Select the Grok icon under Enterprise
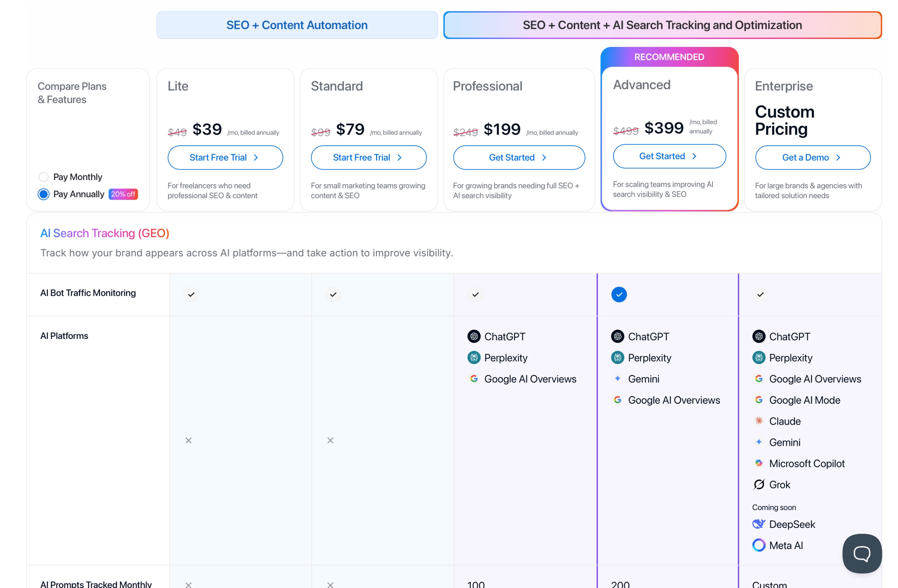Screen dimensions: 898x588 pyautogui.click(x=759, y=485)
